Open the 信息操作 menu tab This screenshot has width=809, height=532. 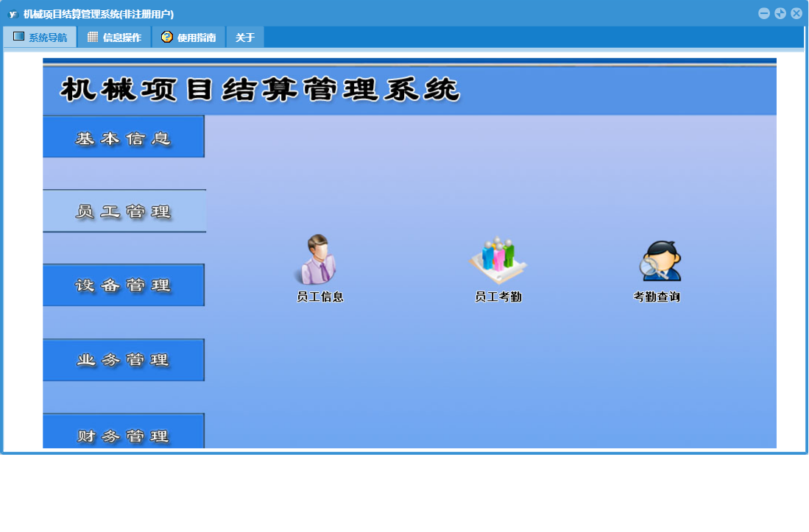click(x=115, y=37)
